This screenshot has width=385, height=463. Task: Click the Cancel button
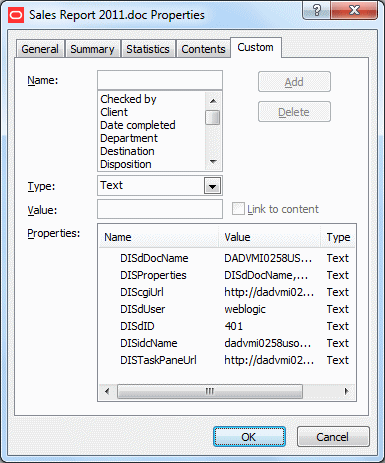[x=333, y=437]
